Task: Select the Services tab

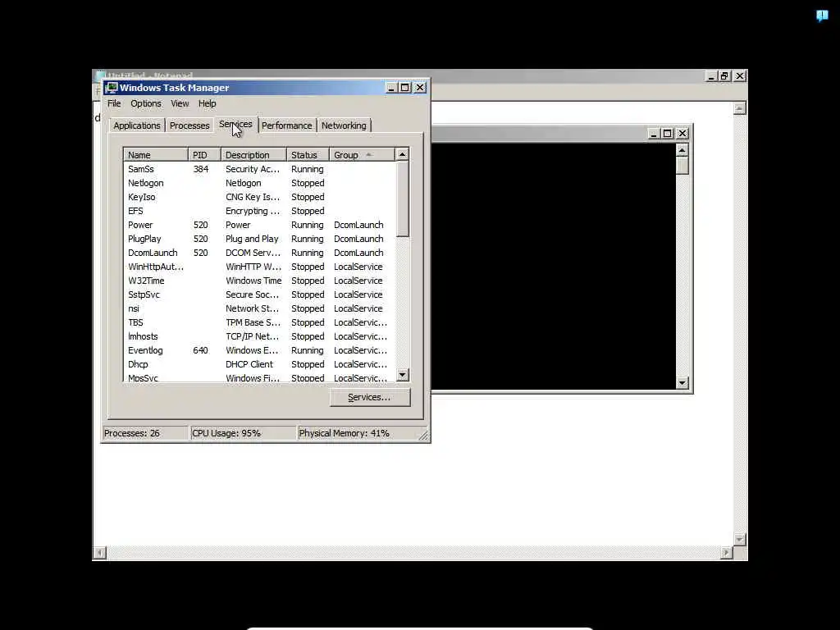Action: (235, 125)
